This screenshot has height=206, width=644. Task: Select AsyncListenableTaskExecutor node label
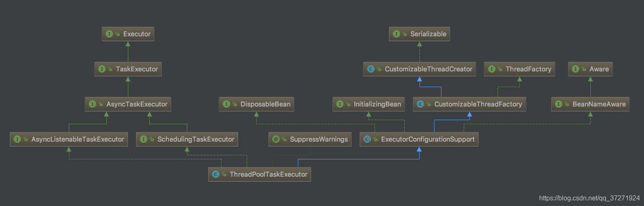(78, 139)
